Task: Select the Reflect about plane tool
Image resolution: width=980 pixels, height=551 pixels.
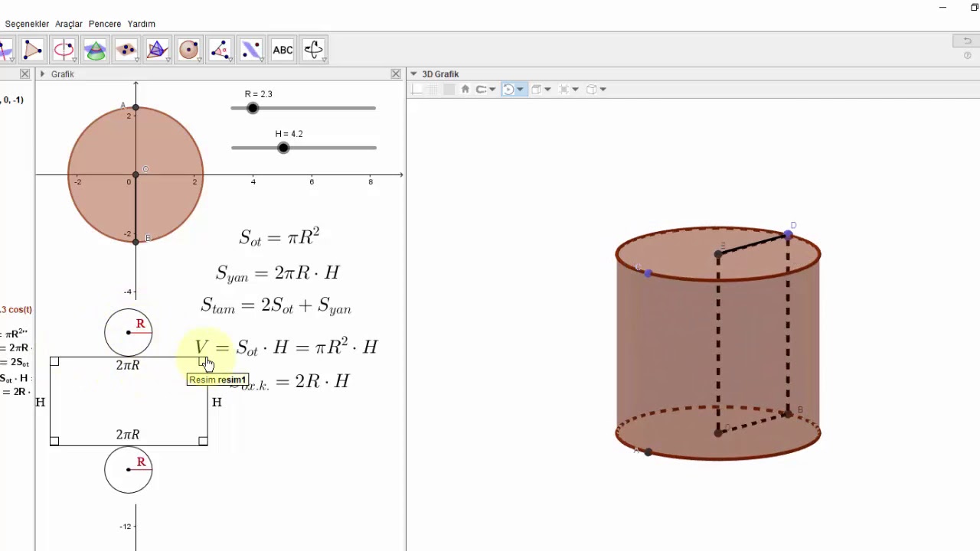Action: [251, 50]
